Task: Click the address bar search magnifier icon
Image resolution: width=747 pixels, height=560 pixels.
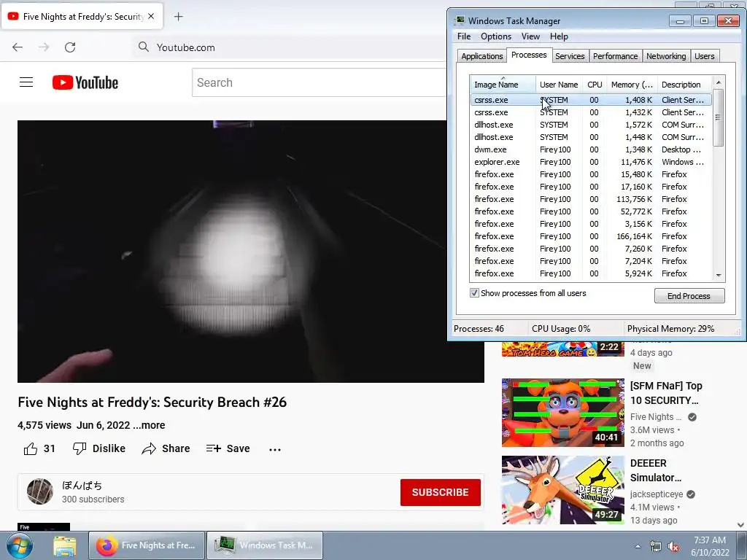Action: tap(144, 47)
